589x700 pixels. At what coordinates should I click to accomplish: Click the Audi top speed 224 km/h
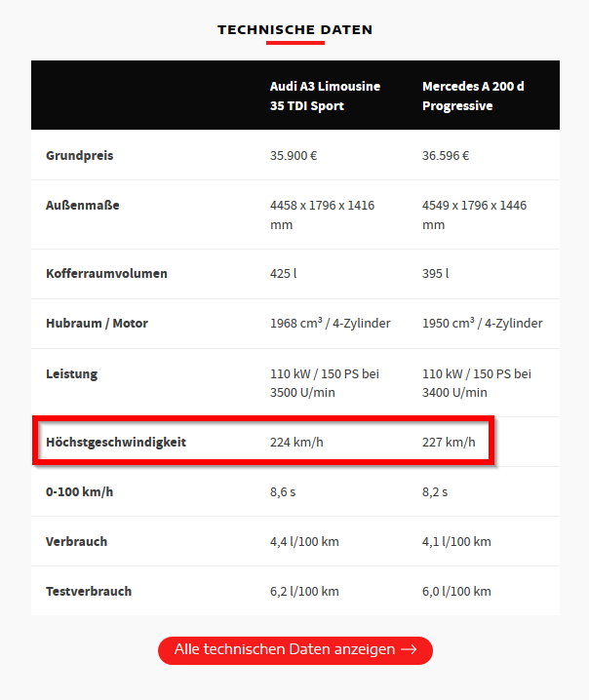pos(296,442)
